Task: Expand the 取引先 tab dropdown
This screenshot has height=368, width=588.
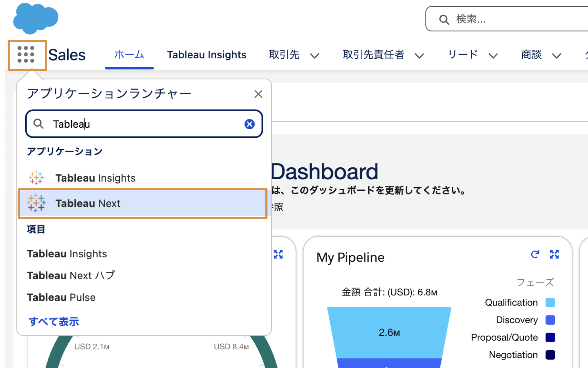Action: 315,55
